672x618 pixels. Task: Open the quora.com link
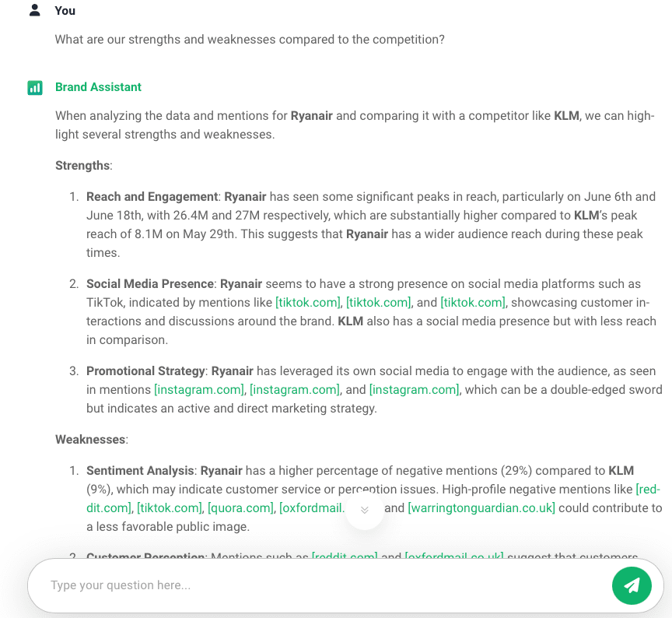(240, 507)
